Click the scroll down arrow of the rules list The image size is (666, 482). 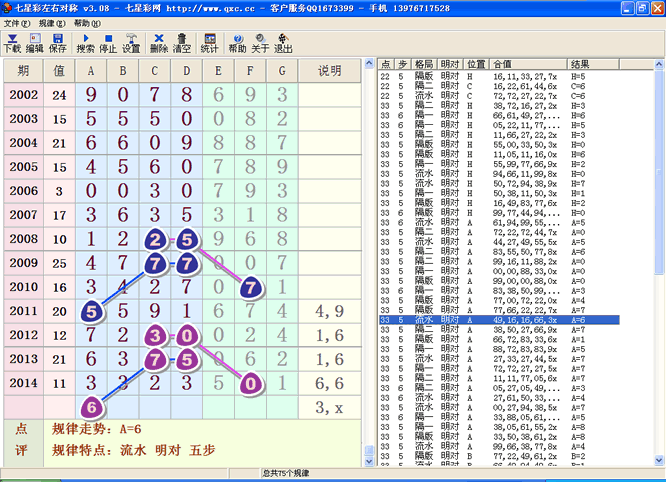[659, 460]
